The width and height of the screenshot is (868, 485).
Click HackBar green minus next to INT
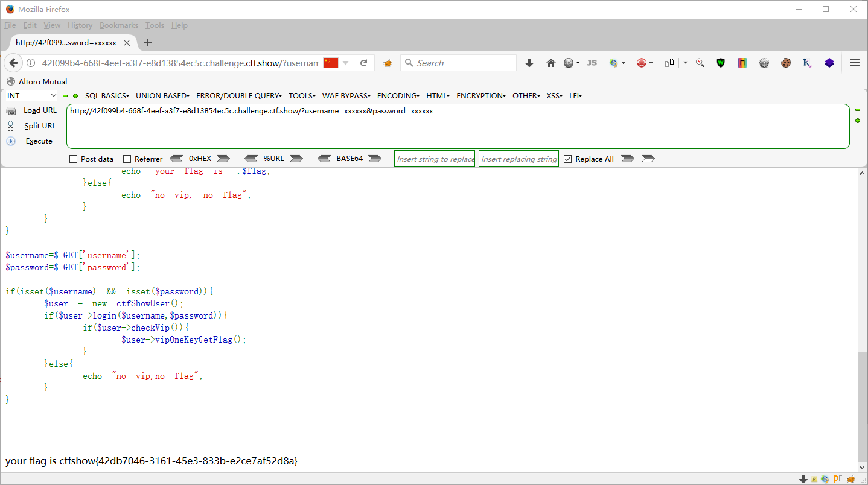coord(65,96)
